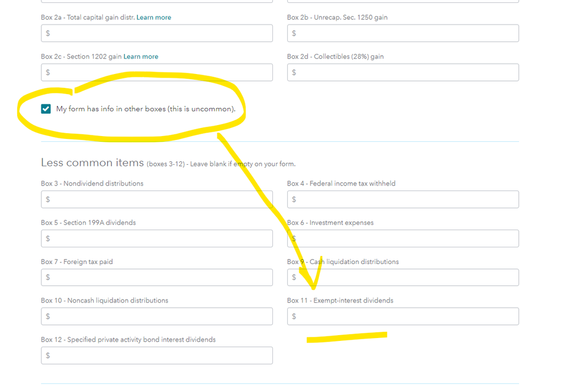Open the Learn more link for Section 1202 gain
Image resolution: width=574 pixels, height=392 pixels.
(141, 57)
